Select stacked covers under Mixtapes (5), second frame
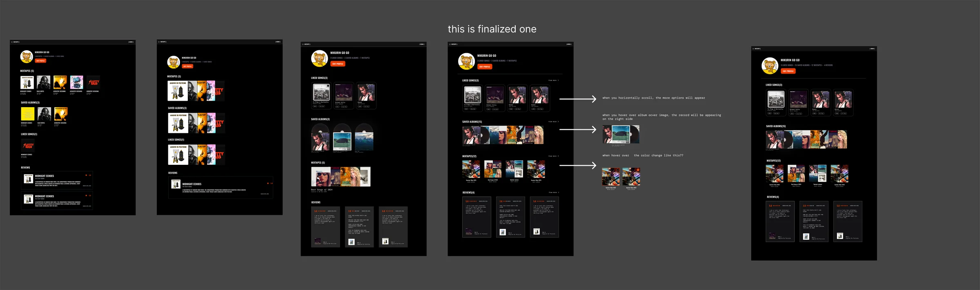 point(196,91)
